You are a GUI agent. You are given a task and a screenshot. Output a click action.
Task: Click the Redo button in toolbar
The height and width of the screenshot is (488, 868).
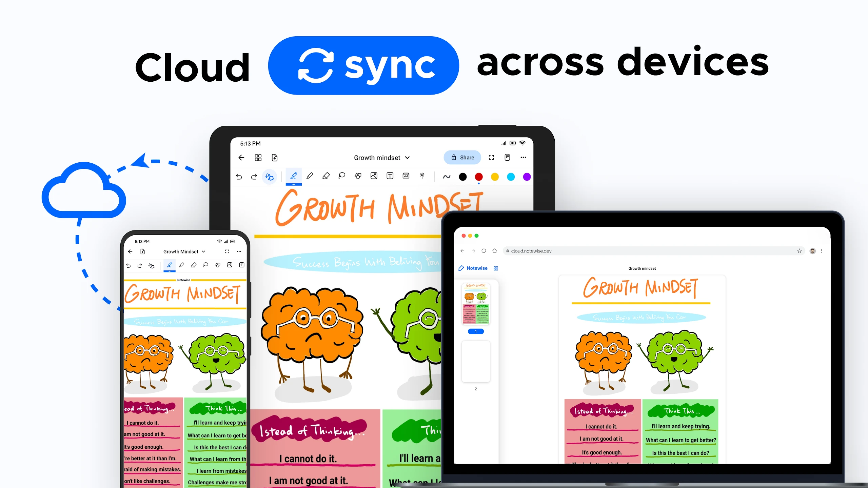253,176
